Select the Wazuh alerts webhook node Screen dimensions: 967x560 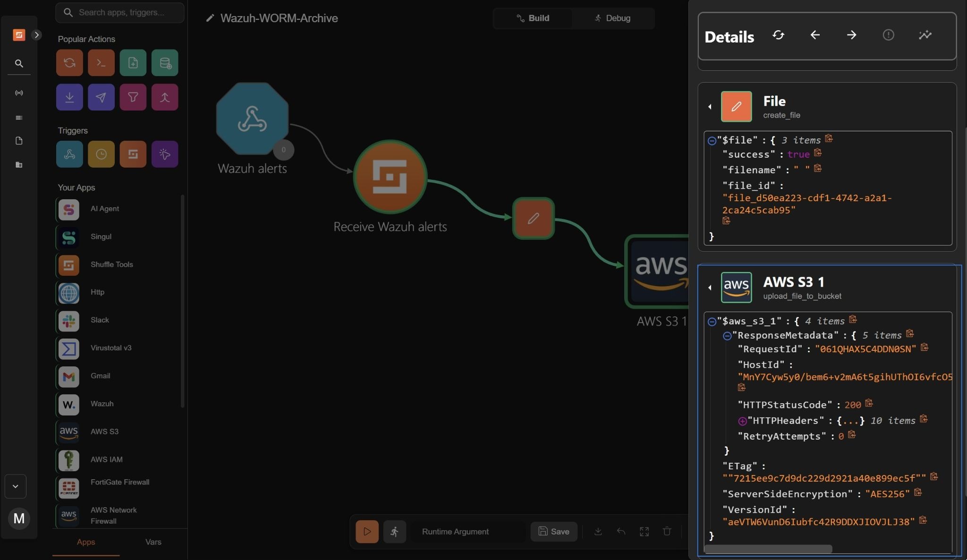point(252,119)
